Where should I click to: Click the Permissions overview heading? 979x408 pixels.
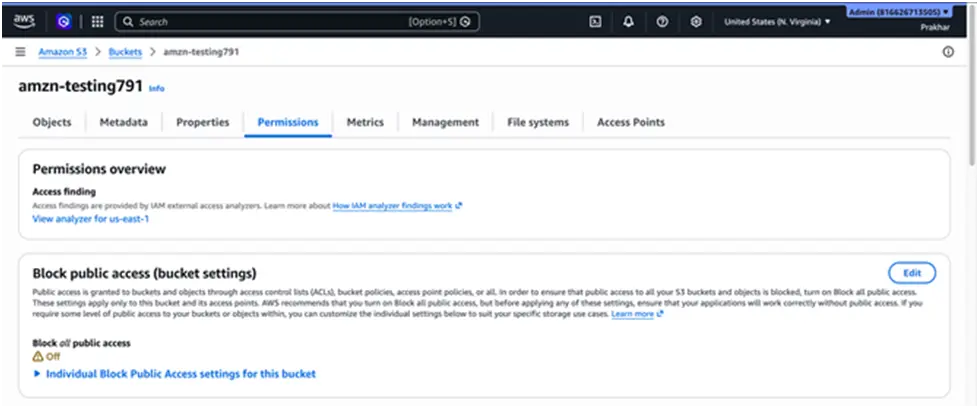click(x=99, y=169)
